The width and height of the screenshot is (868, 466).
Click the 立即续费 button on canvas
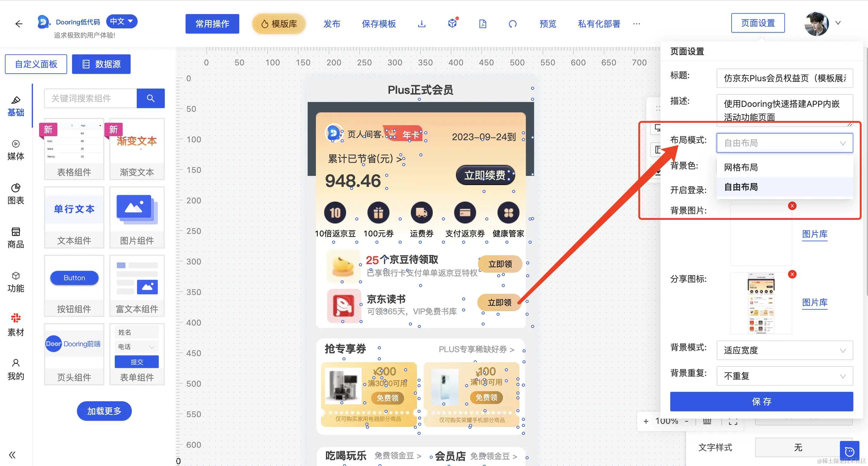coord(485,175)
